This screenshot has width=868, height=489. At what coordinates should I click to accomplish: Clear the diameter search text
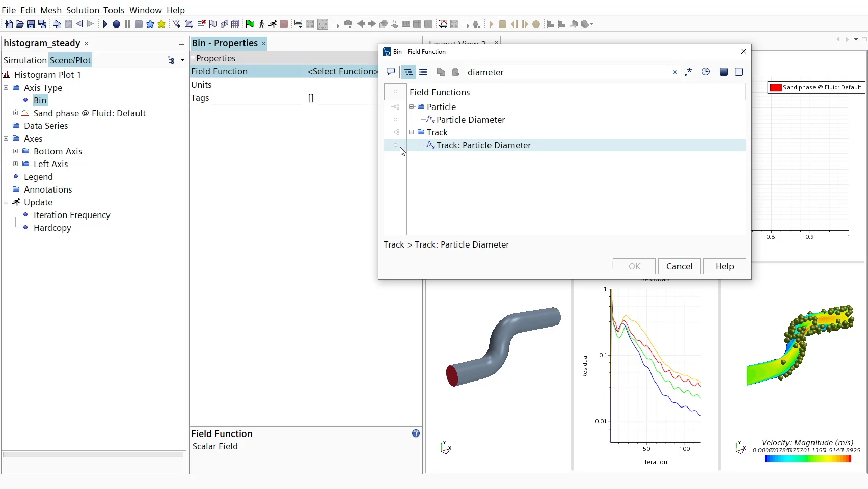[674, 72]
